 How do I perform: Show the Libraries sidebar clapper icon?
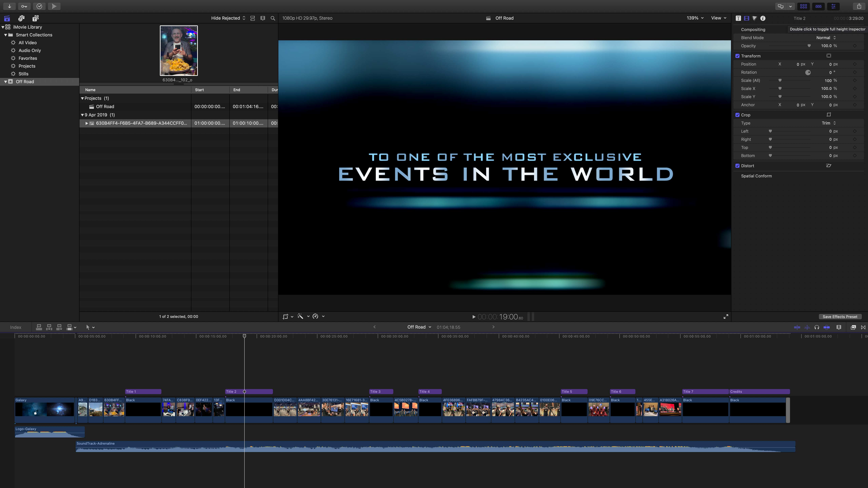[x=7, y=18]
